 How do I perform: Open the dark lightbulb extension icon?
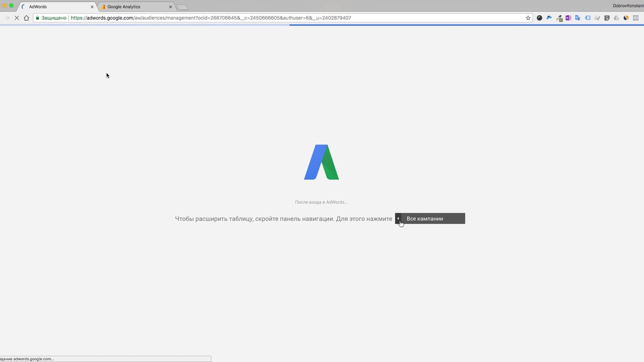point(607,18)
